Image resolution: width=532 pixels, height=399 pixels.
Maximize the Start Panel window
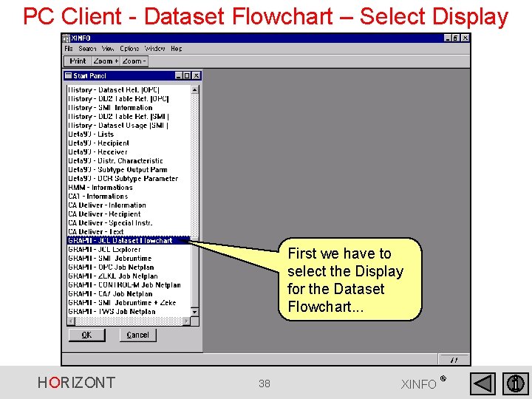[187, 75]
